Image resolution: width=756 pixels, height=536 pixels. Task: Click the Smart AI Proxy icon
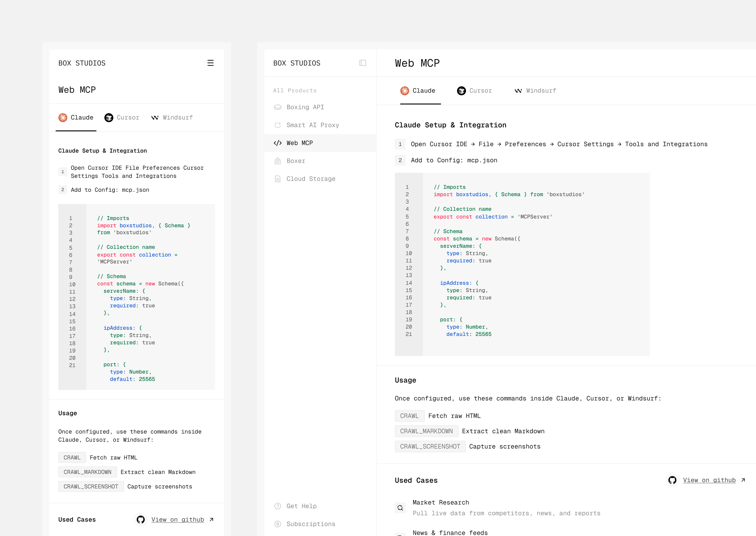coord(278,125)
